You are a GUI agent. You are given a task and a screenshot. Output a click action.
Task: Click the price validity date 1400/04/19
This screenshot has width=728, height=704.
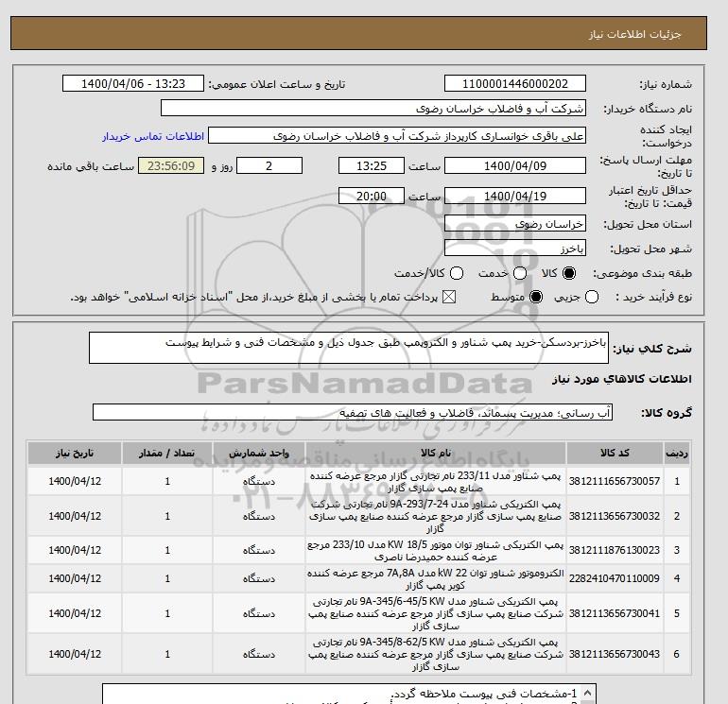point(515,196)
